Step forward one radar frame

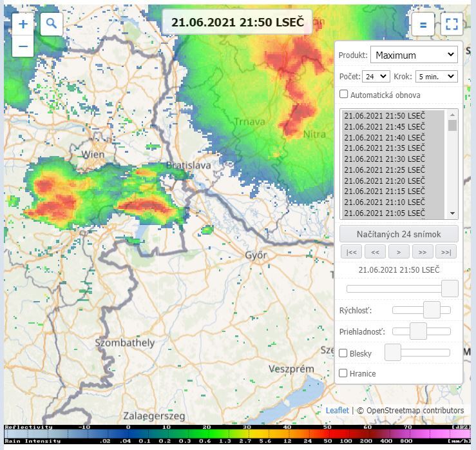pyautogui.click(x=423, y=251)
